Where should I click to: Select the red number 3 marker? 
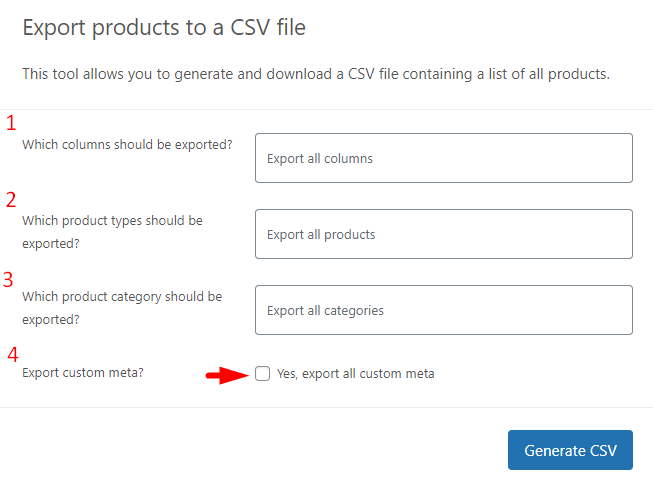click(x=11, y=279)
